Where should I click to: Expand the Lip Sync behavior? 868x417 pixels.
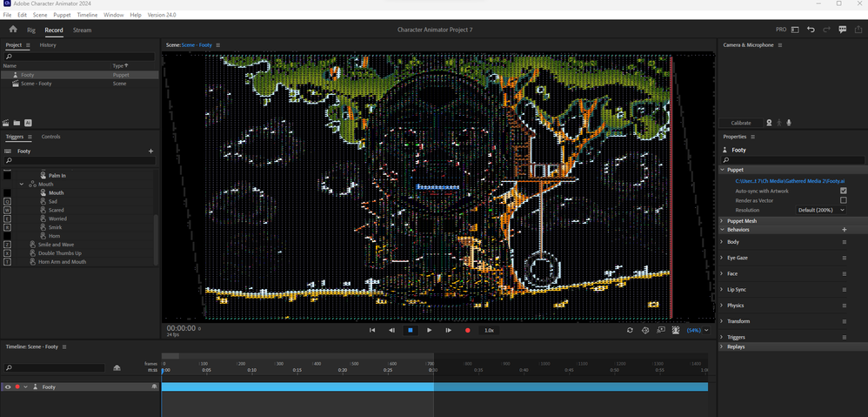pyautogui.click(x=722, y=290)
